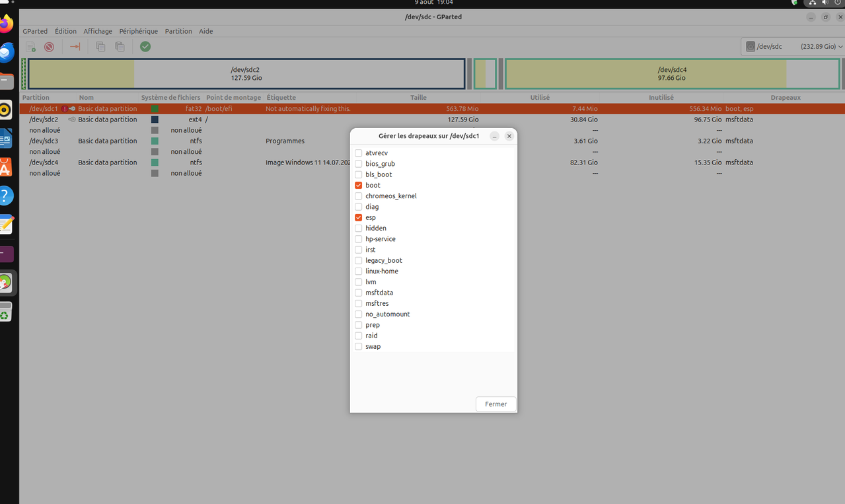Image resolution: width=845 pixels, height=504 pixels.
Task: Open the Help question mark dock icon
Action: (5, 196)
